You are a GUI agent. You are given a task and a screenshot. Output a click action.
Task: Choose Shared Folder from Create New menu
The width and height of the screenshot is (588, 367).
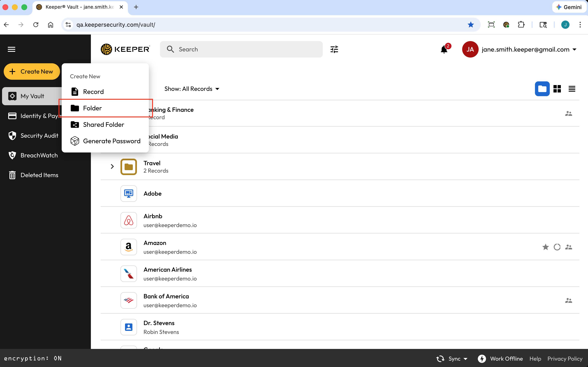(103, 125)
